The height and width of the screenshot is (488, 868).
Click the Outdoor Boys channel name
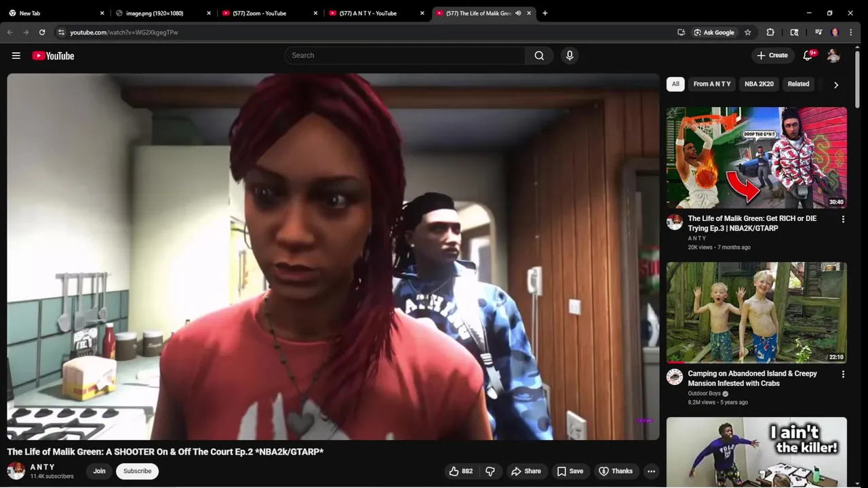tap(705, 393)
